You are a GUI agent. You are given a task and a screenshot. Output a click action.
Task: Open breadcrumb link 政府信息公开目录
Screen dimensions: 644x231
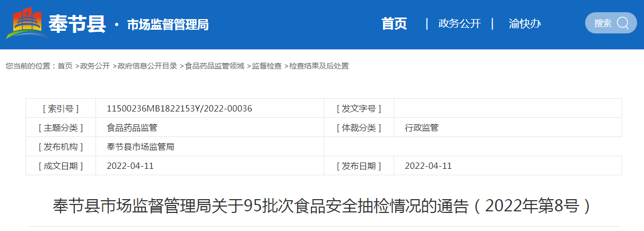(147, 66)
